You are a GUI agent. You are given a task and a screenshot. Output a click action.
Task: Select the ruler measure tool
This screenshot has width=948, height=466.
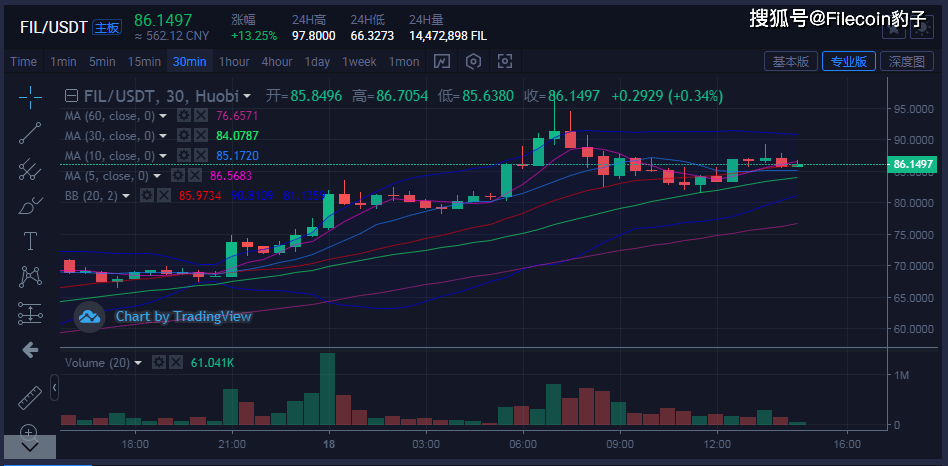coord(30,398)
